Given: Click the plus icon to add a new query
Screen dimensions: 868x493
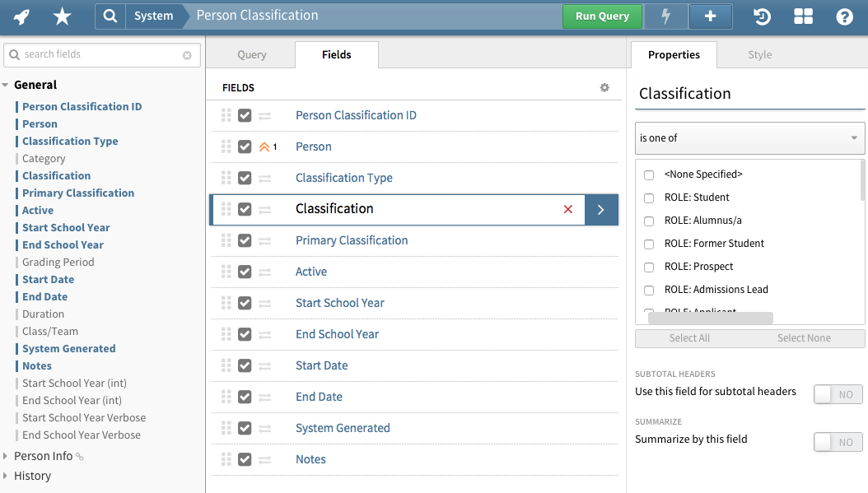Looking at the screenshot, I should [x=710, y=16].
